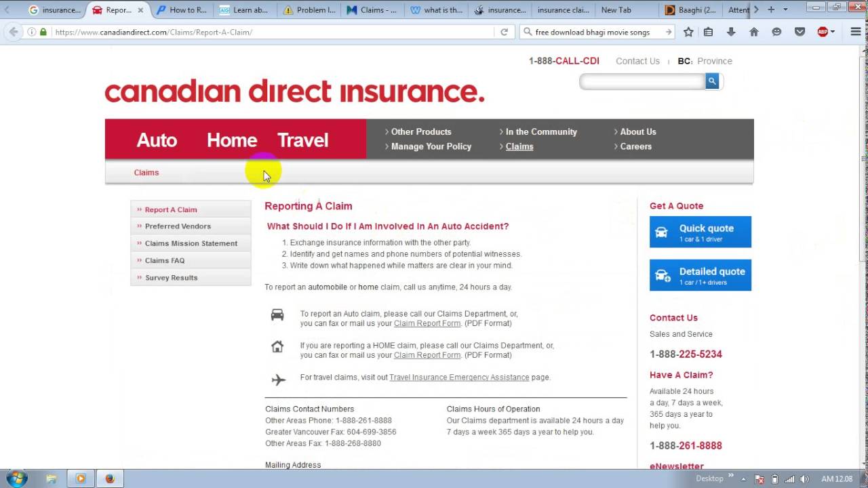
Task: Open the bookmarks list icon
Action: pos(709,32)
